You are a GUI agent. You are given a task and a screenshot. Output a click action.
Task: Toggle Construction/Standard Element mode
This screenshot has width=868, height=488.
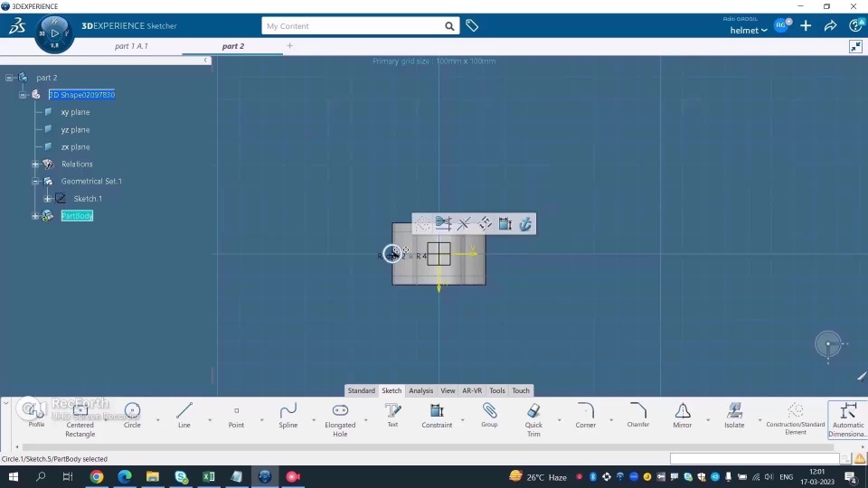(795, 418)
